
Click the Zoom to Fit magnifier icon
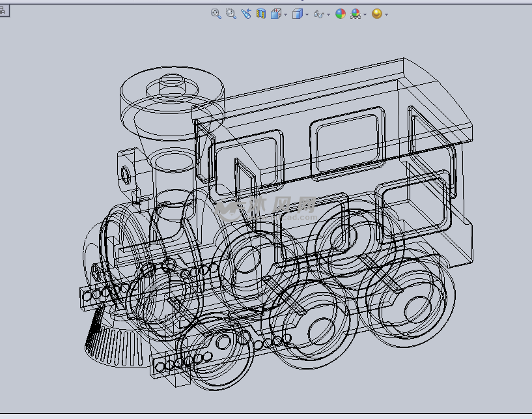(x=216, y=14)
